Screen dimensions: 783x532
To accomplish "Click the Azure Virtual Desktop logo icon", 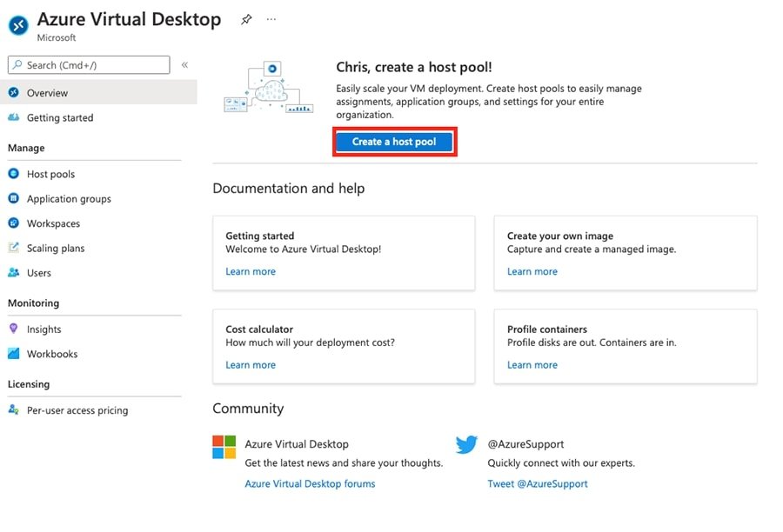I will click(17, 25).
